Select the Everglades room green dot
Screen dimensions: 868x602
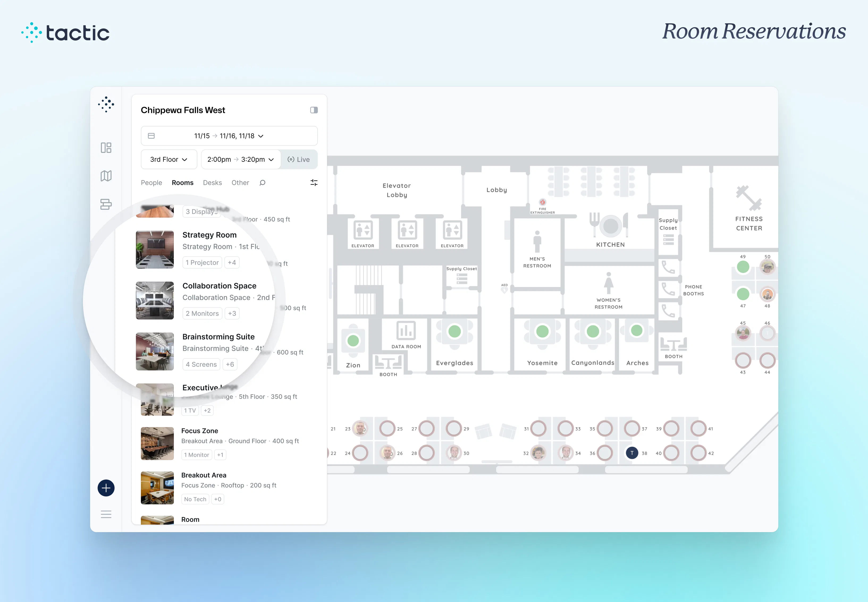(454, 332)
